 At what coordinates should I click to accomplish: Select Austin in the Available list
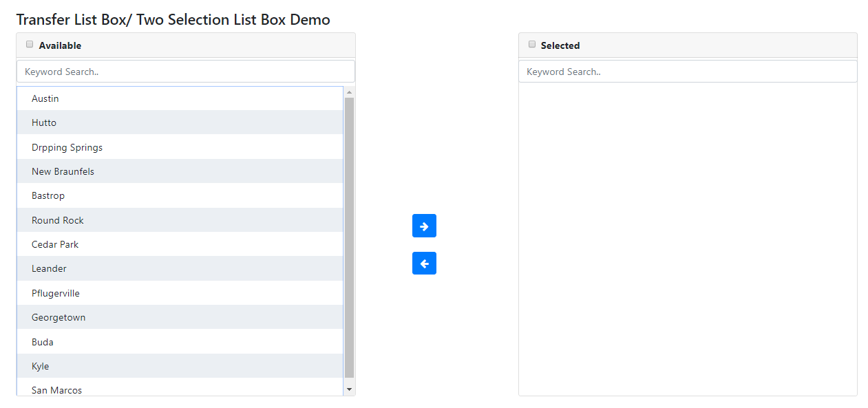click(x=180, y=98)
